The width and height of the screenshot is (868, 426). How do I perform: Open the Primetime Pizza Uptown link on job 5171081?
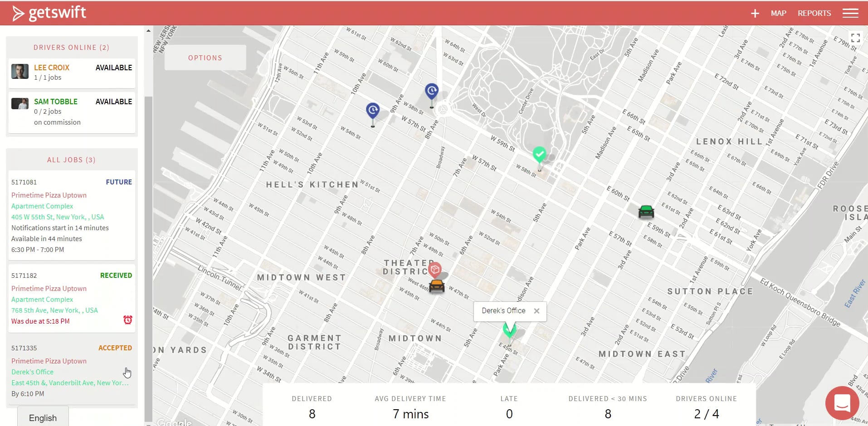coord(49,195)
